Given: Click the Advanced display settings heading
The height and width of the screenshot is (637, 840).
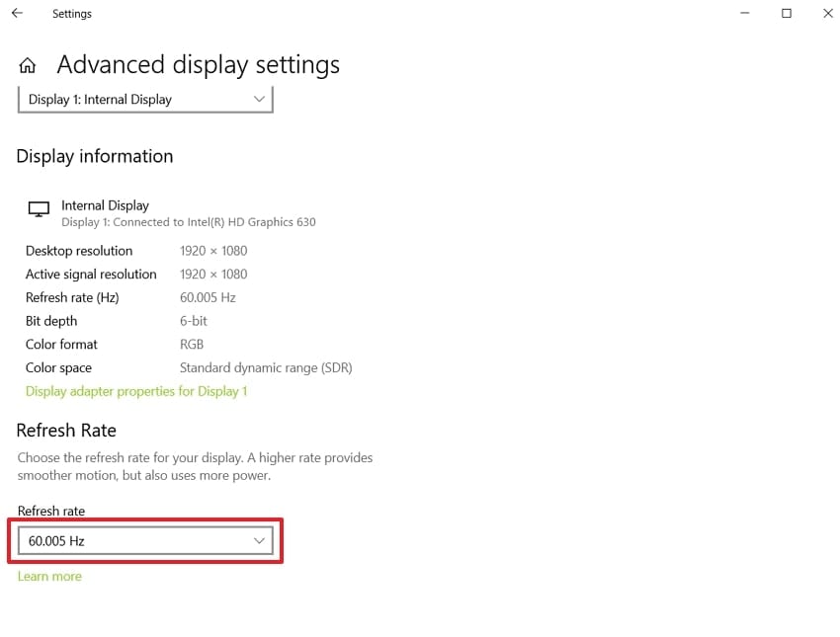Looking at the screenshot, I should [198, 63].
